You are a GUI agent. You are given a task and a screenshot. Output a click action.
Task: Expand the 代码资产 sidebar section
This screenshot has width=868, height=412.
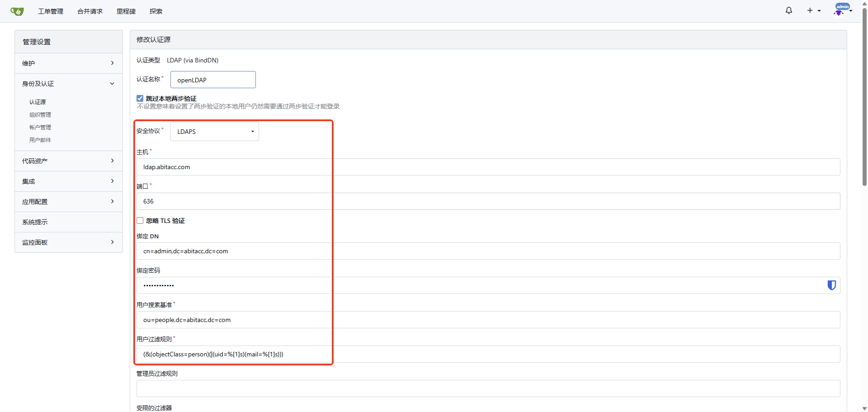pos(68,161)
